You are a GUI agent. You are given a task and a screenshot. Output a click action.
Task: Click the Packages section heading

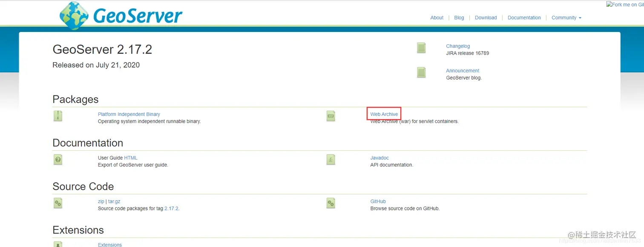75,99
